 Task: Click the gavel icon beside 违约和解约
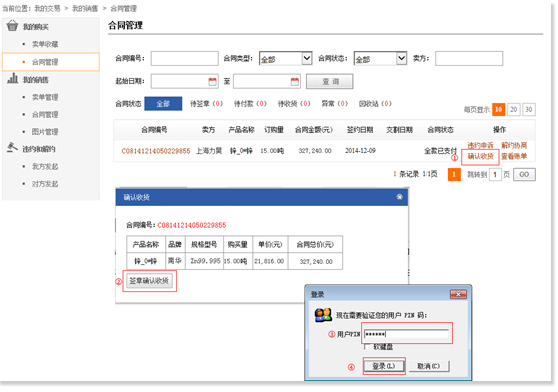click(x=12, y=147)
